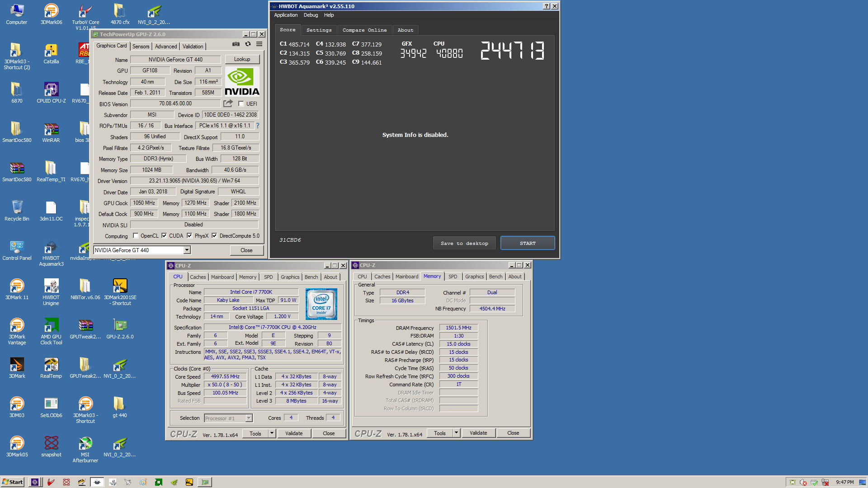Open the Windows Start button
Image resolution: width=868 pixels, height=488 pixels.
click(x=13, y=482)
